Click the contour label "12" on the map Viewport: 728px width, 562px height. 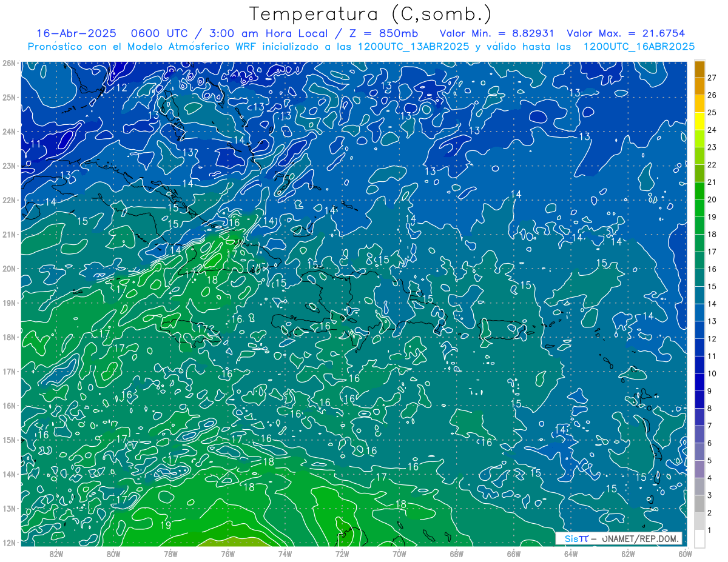click(121, 87)
